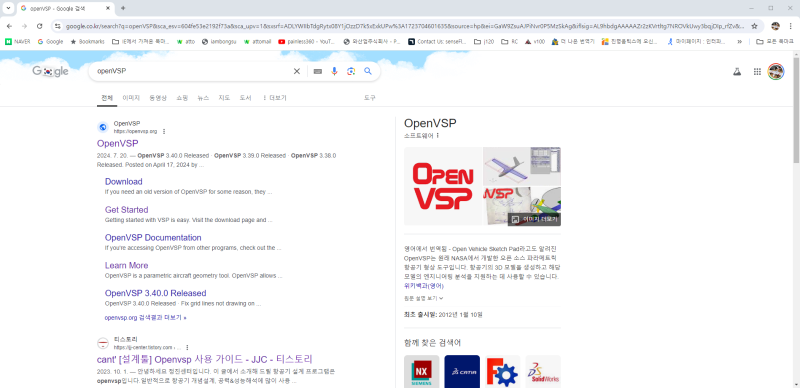
Task: Submit search with the magnifier icon
Action: point(368,71)
